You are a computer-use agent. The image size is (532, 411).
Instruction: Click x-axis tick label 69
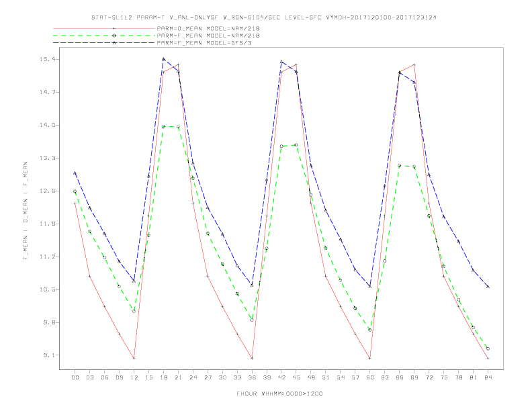pyautogui.click(x=414, y=377)
